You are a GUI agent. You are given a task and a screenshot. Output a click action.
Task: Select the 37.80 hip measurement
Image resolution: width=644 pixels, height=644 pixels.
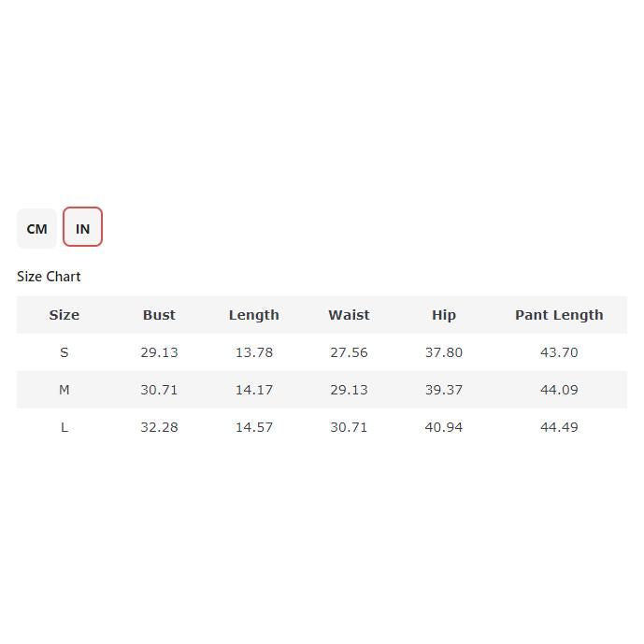(x=444, y=352)
